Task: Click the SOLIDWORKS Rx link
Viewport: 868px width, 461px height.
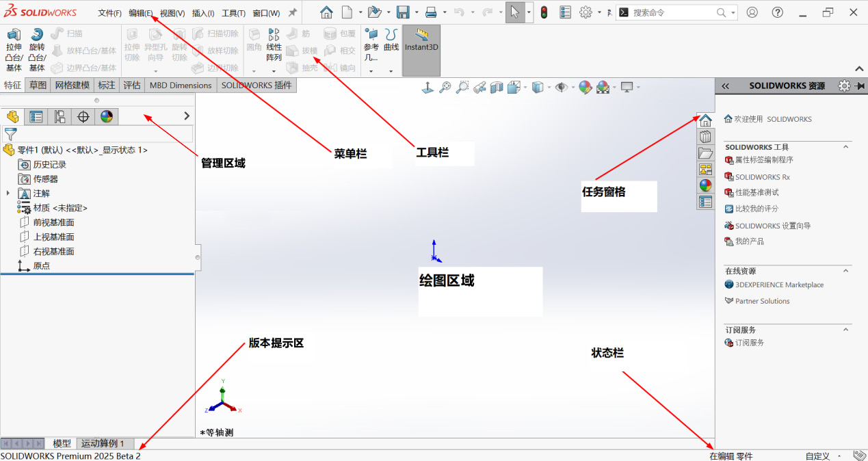Action: click(x=762, y=177)
